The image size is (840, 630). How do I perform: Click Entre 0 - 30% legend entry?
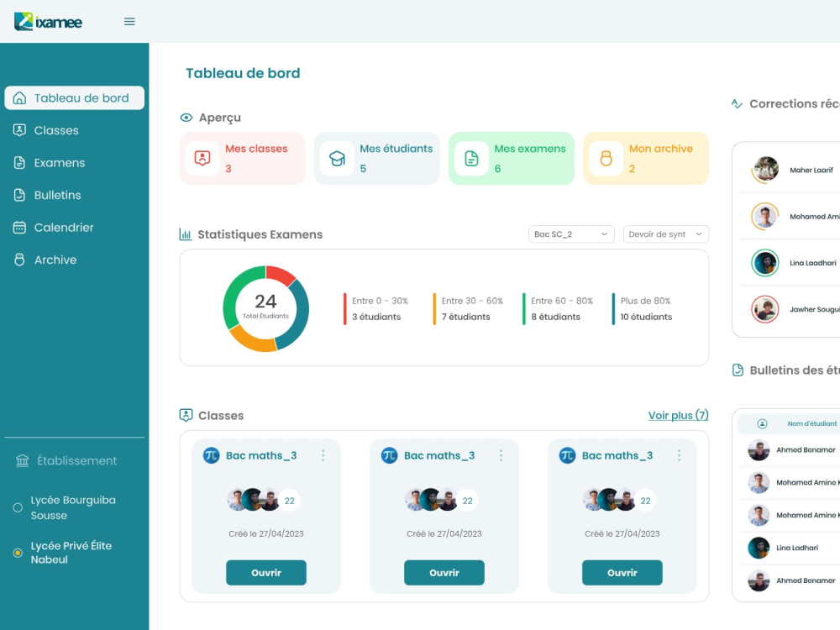click(x=376, y=308)
